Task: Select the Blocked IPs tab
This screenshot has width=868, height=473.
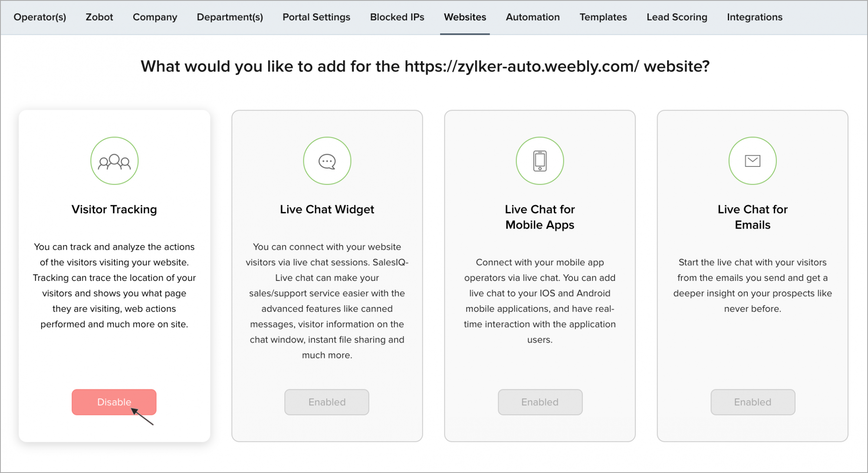Action: 397,17
